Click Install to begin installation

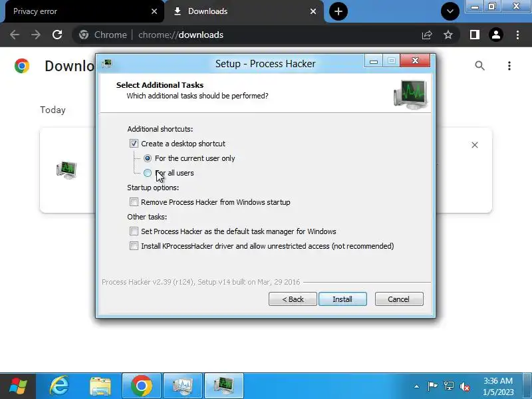click(342, 299)
